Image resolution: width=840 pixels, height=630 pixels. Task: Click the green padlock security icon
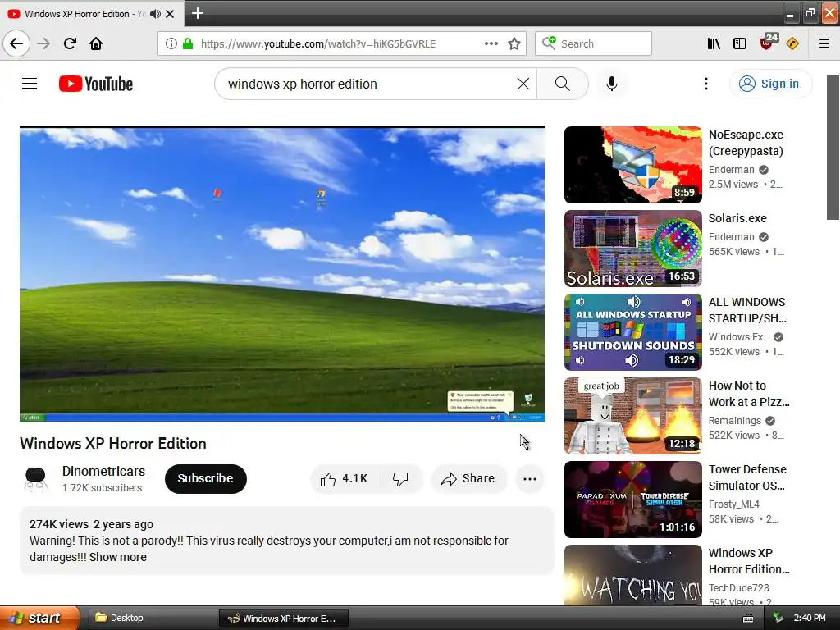point(188,43)
